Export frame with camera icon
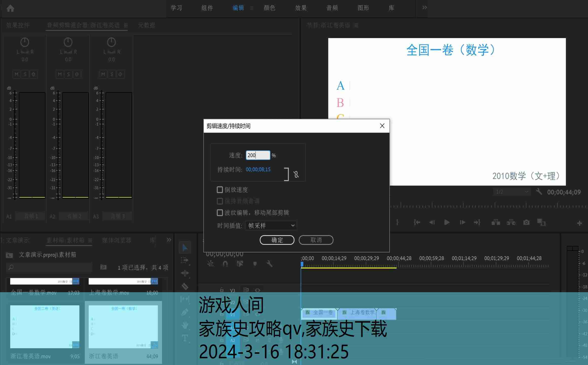Image resolution: width=588 pixels, height=365 pixels. click(526, 222)
